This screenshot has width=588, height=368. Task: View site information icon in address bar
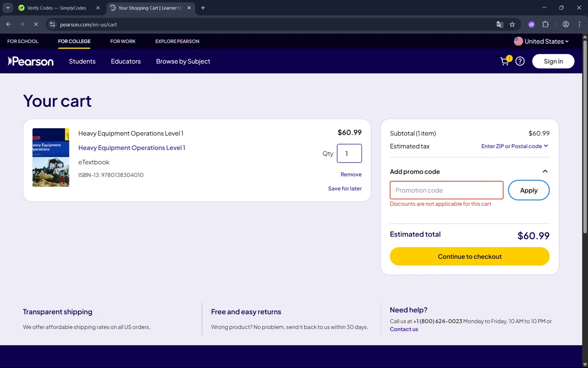(x=52, y=24)
